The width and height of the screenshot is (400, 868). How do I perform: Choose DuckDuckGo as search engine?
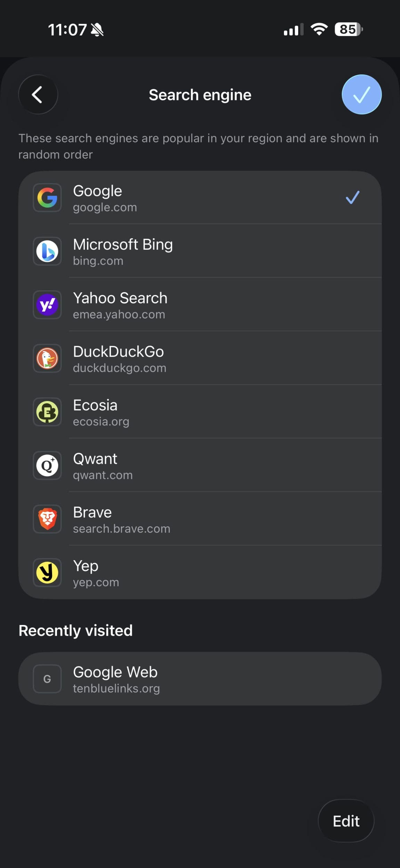[200, 358]
